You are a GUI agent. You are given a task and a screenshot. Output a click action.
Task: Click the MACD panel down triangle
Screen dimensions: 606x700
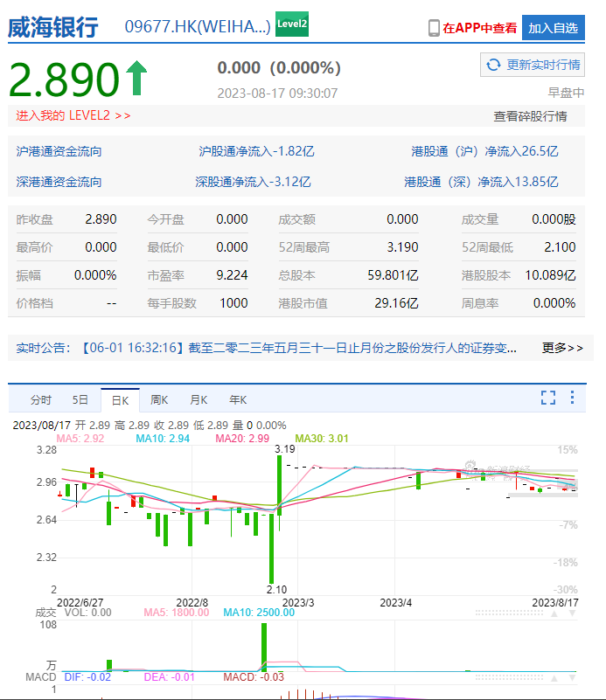point(572,677)
